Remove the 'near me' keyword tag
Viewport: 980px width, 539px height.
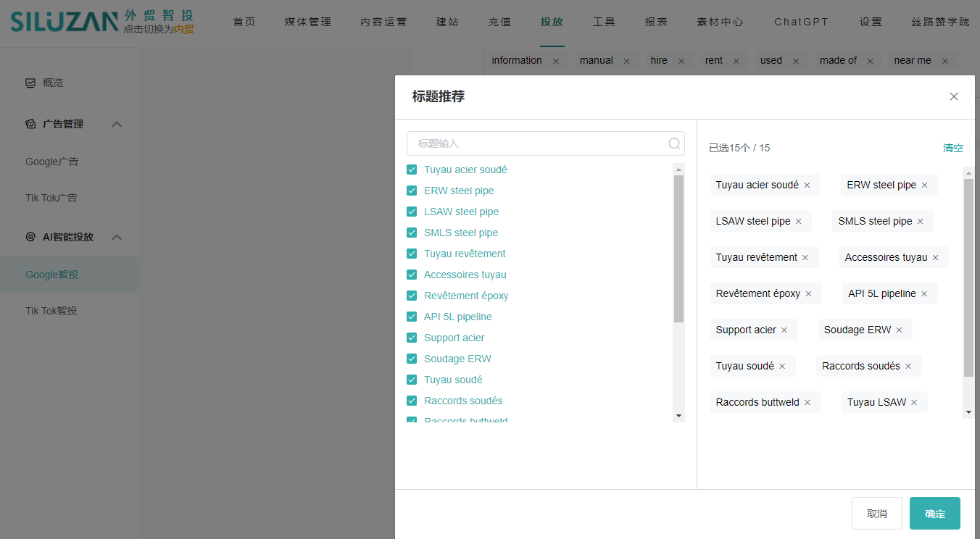pos(944,61)
